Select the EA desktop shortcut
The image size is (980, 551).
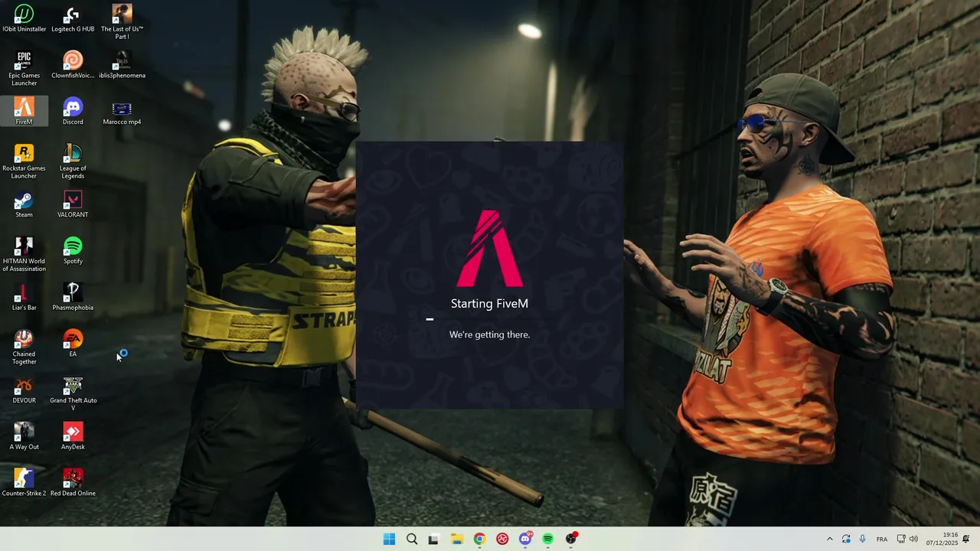coord(73,344)
